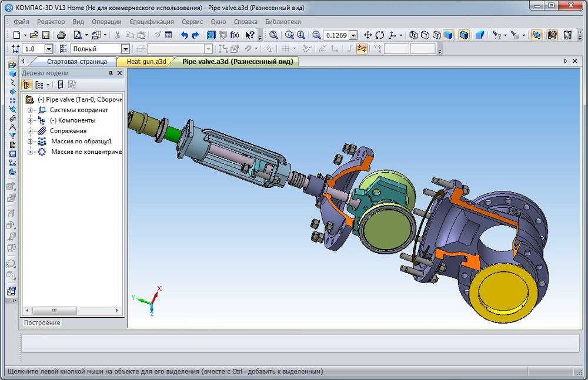The image size is (588, 380).
Task: Open the Операции menu
Action: click(x=106, y=22)
